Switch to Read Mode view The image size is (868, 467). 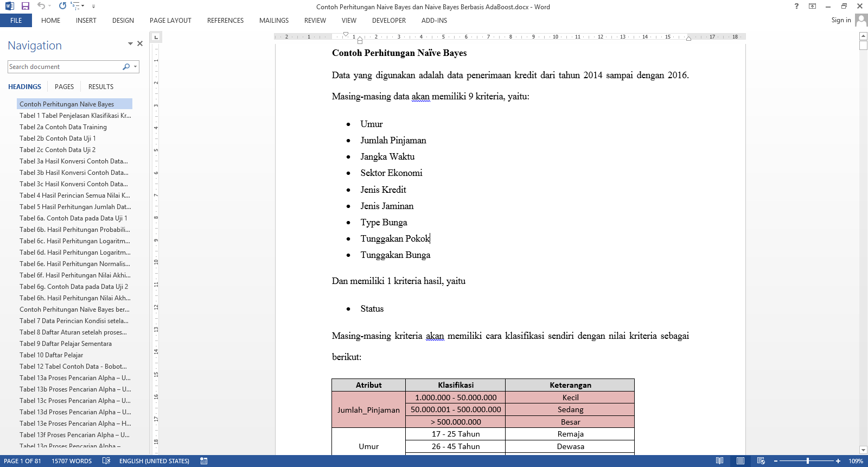pyautogui.click(x=719, y=461)
